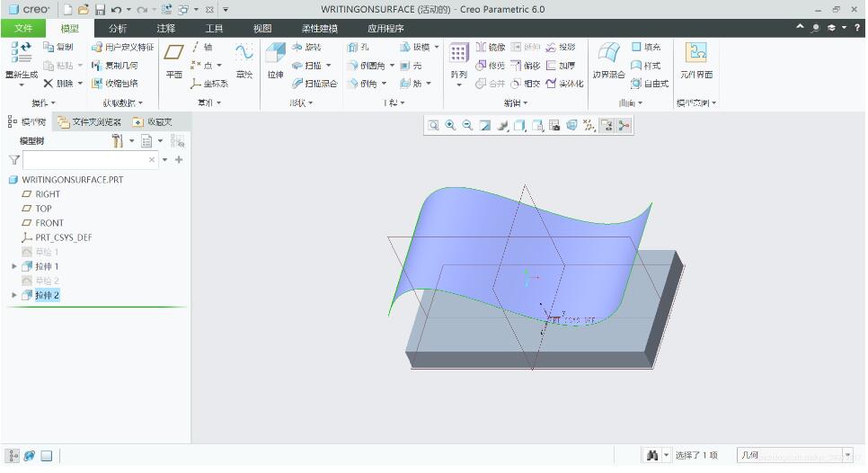The image size is (868, 473).
Task: Create a coordinate system (坐标系)
Action: pyautogui.click(x=209, y=84)
